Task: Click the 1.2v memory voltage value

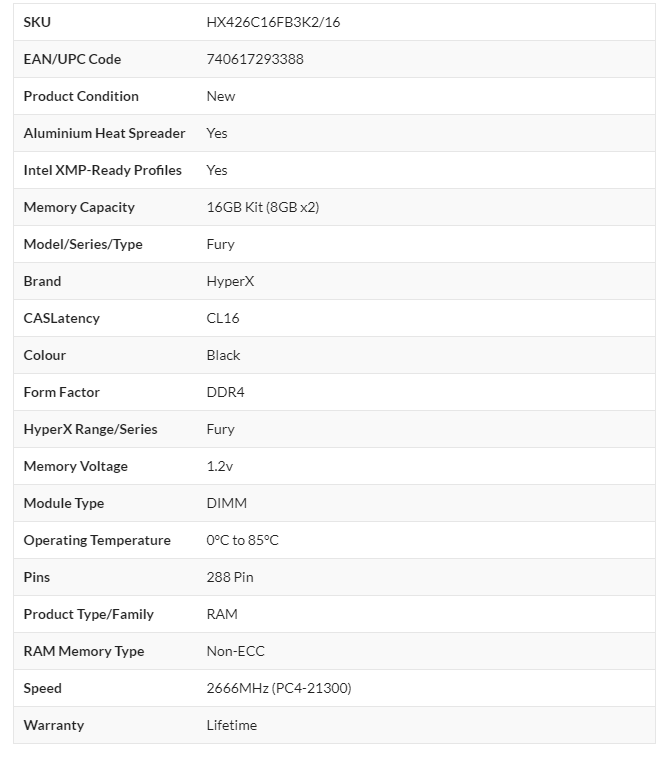Action: [x=220, y=466]
